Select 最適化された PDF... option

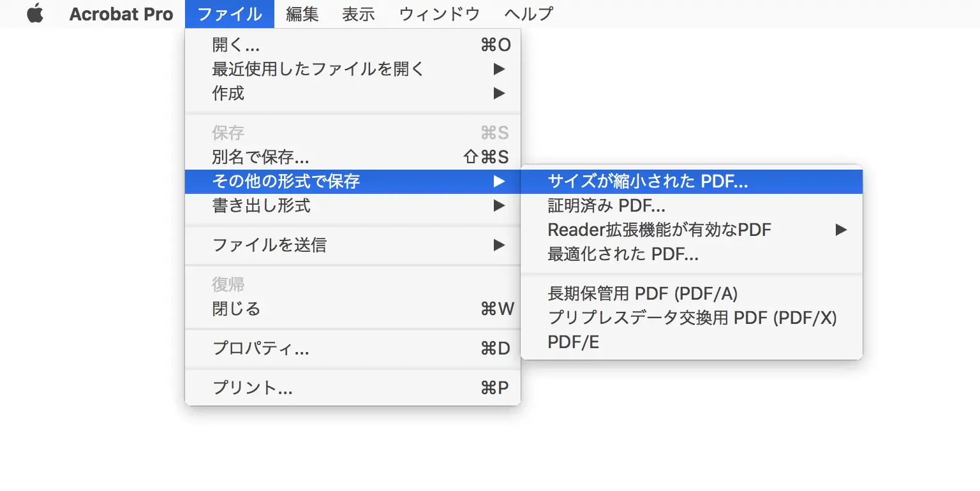point(692,254)
